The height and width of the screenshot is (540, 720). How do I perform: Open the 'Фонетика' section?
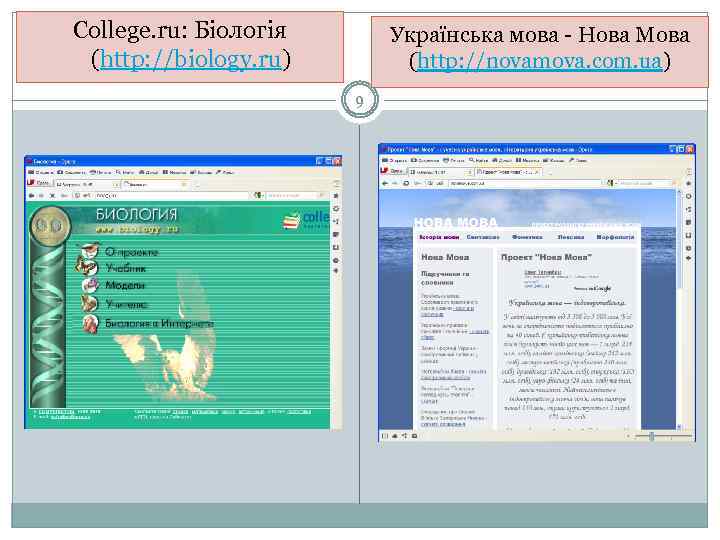[527, 237]
